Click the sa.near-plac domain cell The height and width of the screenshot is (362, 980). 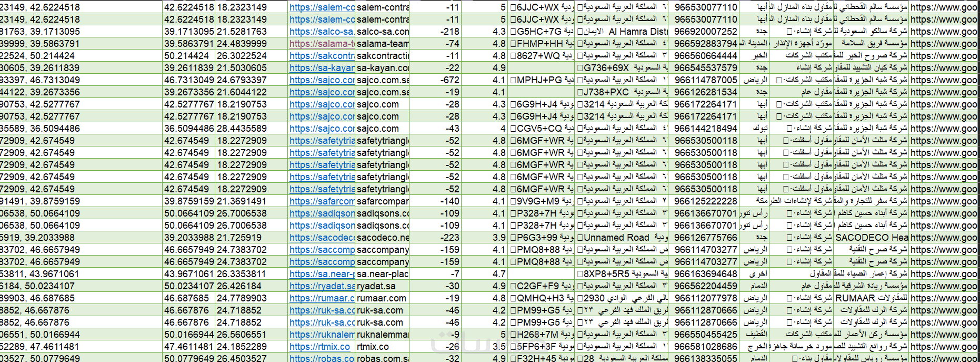(383, 274)
